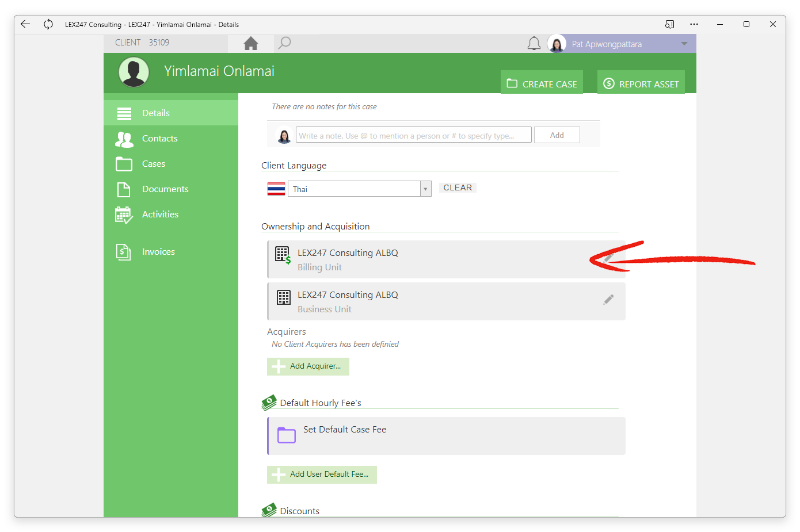Click the Create Case button
This screenshot has width=800, height=532.
[x=542, y=82]
